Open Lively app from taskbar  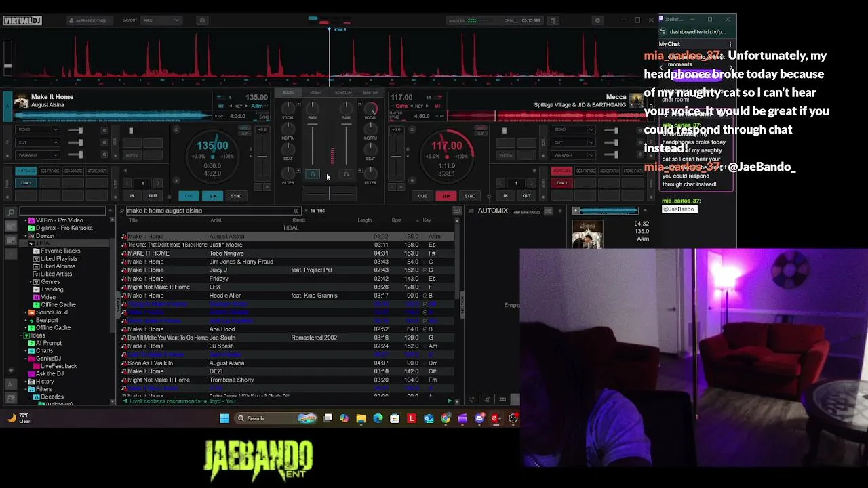tap(412, 418)
